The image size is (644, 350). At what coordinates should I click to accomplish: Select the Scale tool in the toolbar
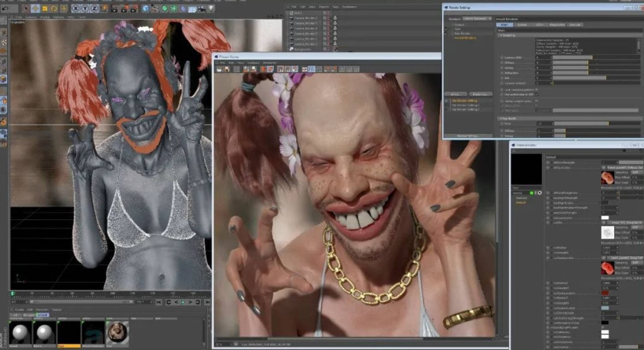(x=45, y=8)
